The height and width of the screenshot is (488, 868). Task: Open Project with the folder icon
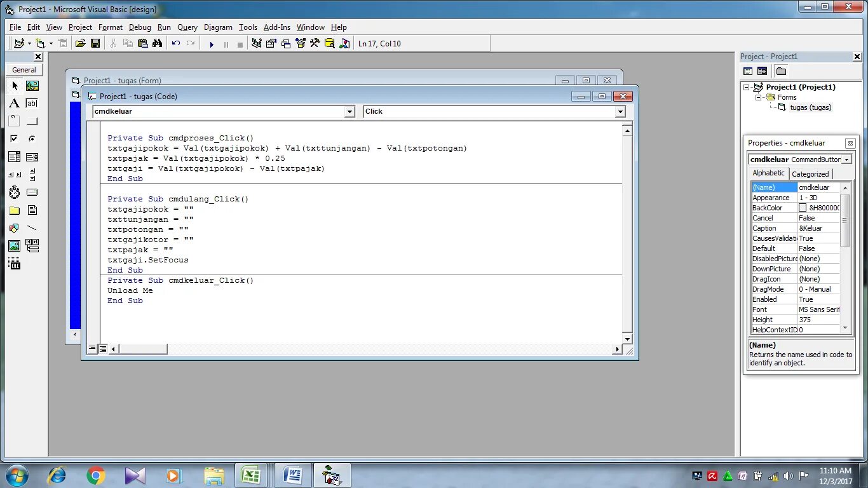(x=80, y=43)
